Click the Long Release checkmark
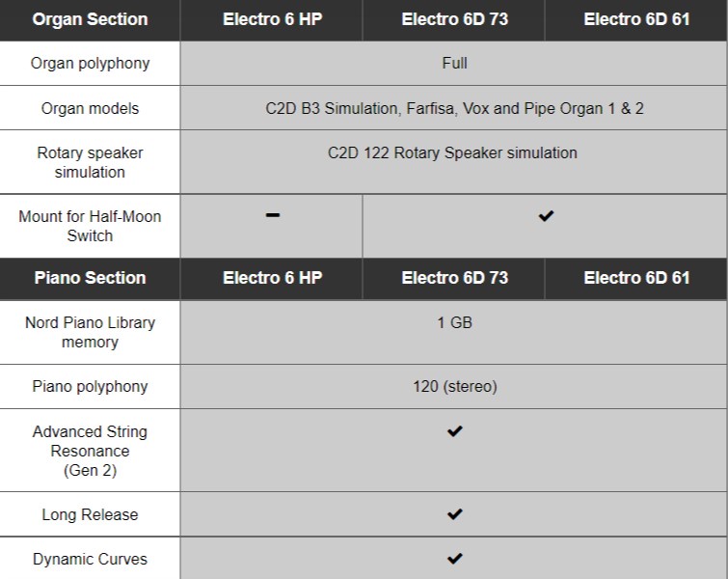The image size is (728, 579). pyautogui.click(x=455, y=514)
